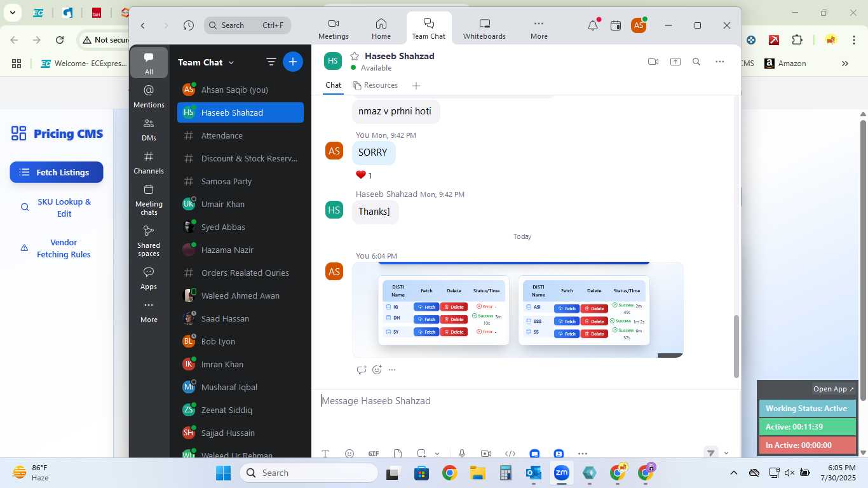Click More at the bottom of the sidebar
This screenshot has height=488, width=868.
[149, 311]
